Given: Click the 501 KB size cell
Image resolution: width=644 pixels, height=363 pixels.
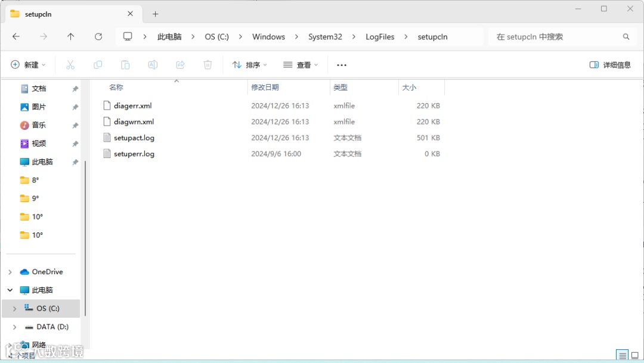Looking at the screenshot, I should [428, 138].
